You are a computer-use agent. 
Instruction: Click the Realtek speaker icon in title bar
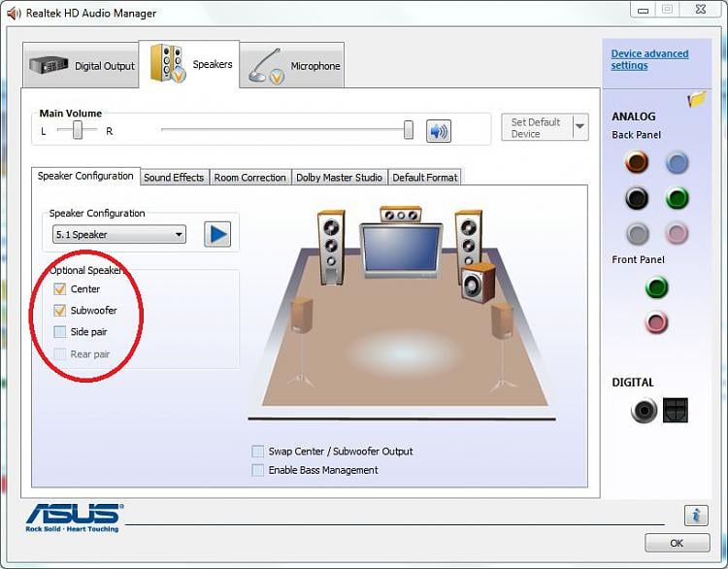[14, 13]
